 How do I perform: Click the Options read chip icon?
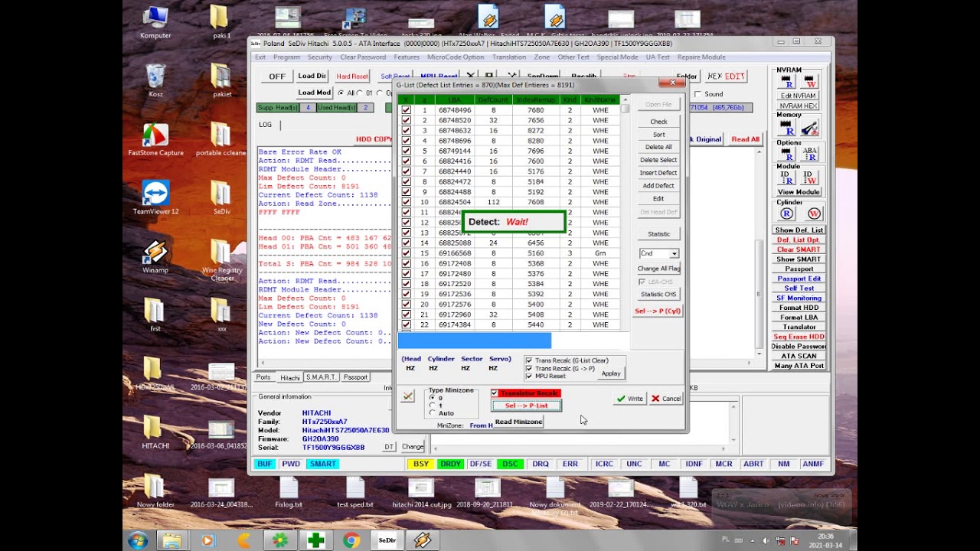tap(788, 154)
